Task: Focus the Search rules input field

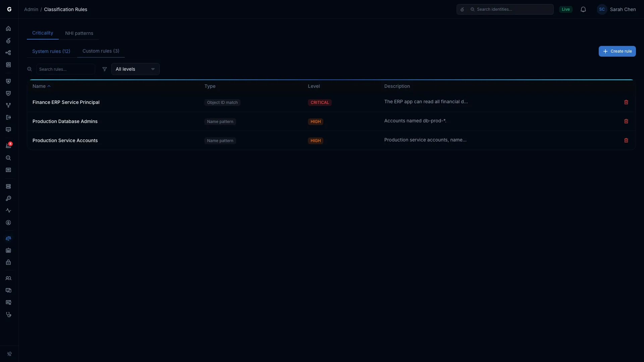Action: tap(66, 69)
